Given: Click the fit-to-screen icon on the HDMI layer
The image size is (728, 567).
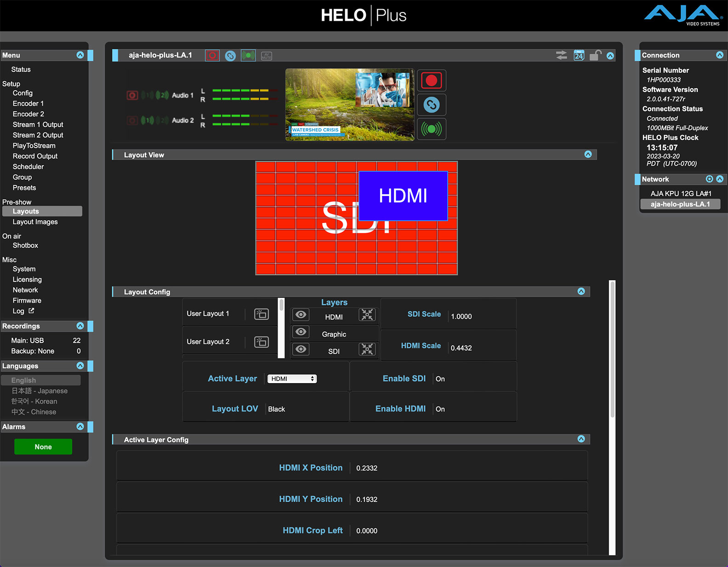Looking at the screenshot, I should (x=367, y=315).
